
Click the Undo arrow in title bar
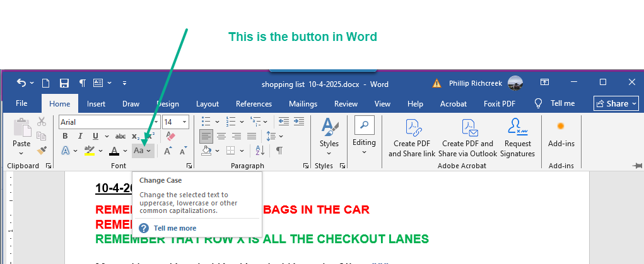coord(21,83)
